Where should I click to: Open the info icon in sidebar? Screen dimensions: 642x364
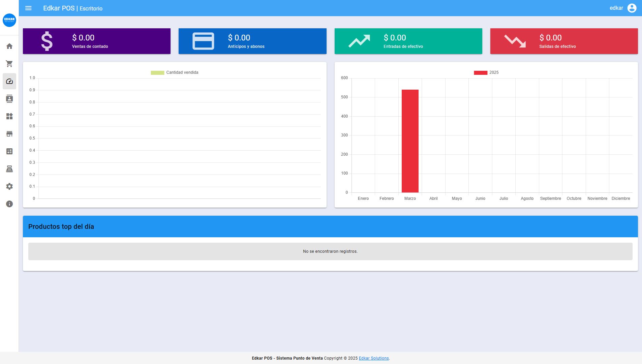pyautogui.click(x=9, y=204)
